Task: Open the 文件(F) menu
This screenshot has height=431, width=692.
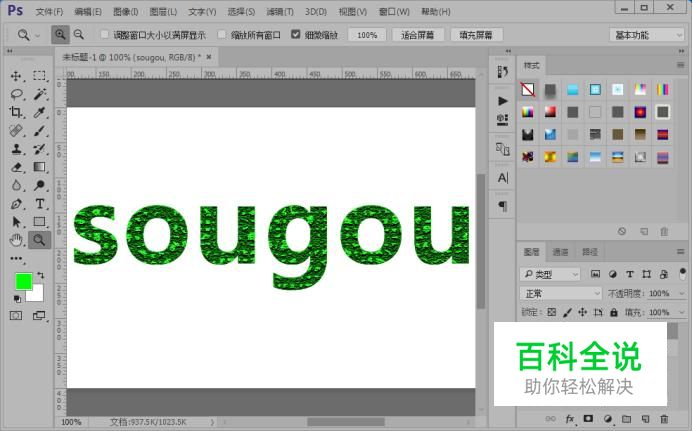Action: click(x=49, y=12)
